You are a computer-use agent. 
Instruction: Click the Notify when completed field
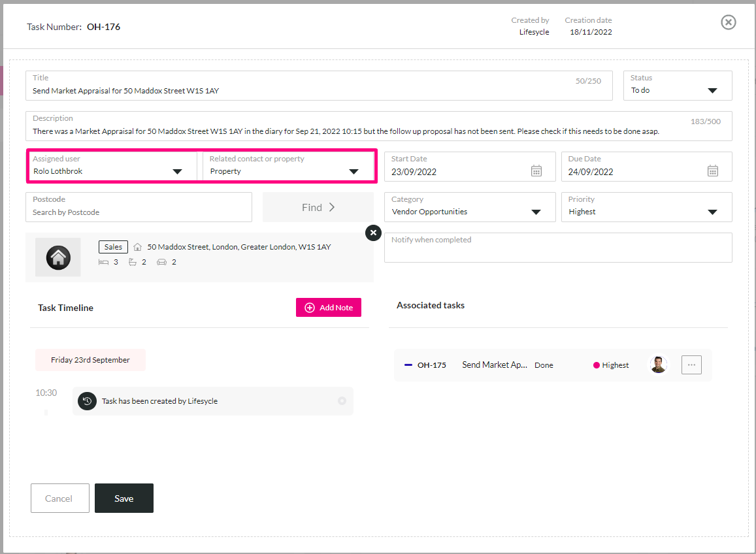click(x=558, y=248)
